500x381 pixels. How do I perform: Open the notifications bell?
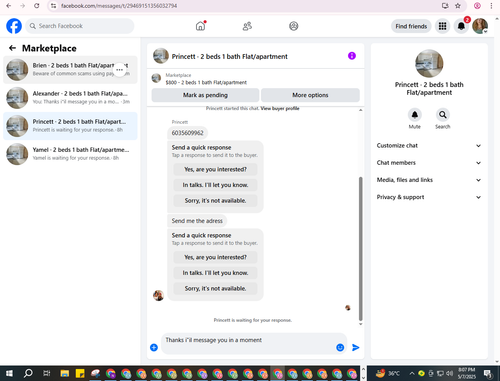tap(461, 26)
